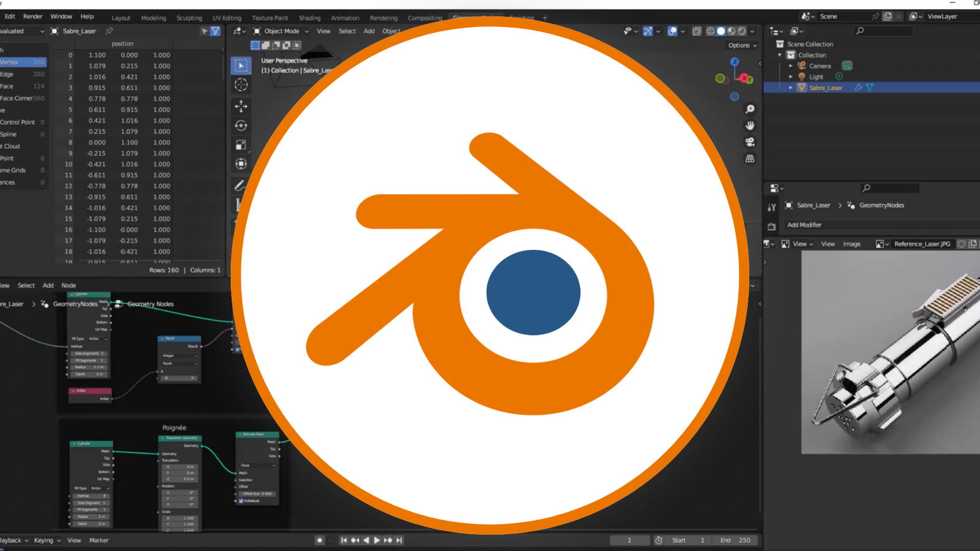This screenshot has width=980, height=551.
Task: Click Play animation button in timeline
Action: click(377, 541)
